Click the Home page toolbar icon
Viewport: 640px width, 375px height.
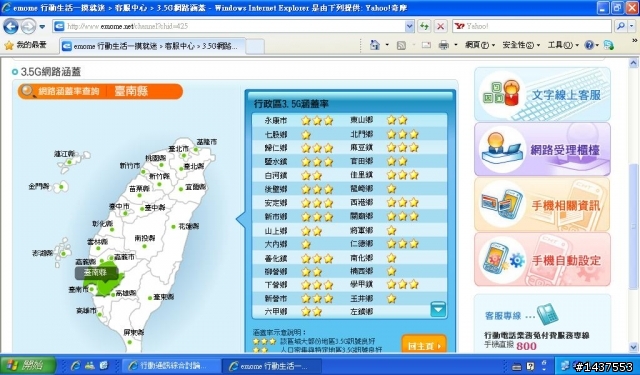374,45
